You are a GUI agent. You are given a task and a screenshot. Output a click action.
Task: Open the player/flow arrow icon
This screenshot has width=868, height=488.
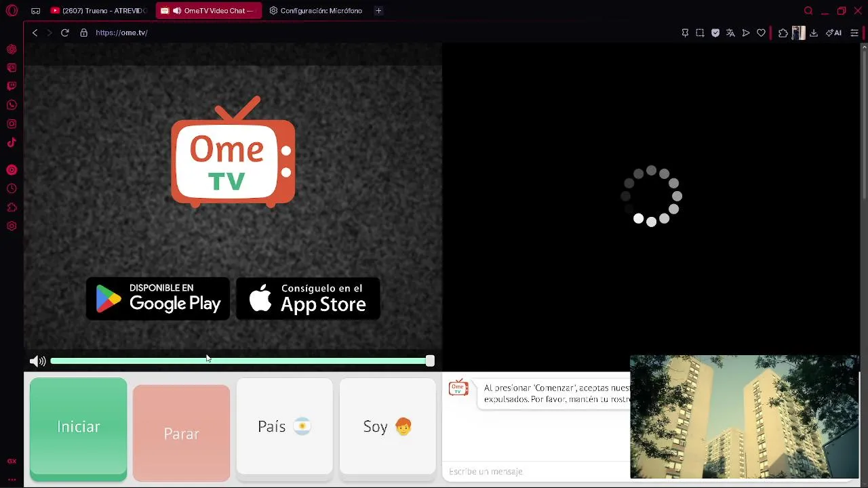746,33
